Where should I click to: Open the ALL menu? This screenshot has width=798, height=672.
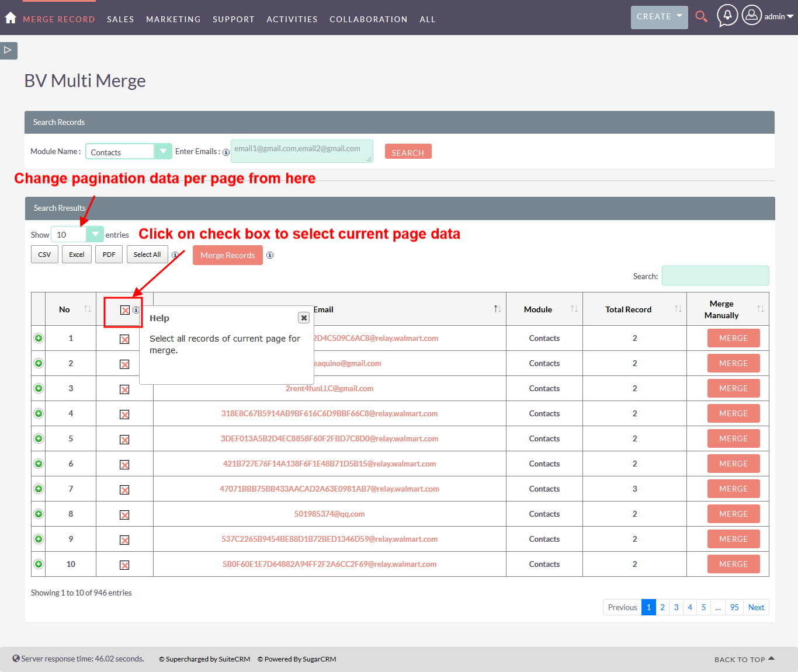[x=428, y=19]
